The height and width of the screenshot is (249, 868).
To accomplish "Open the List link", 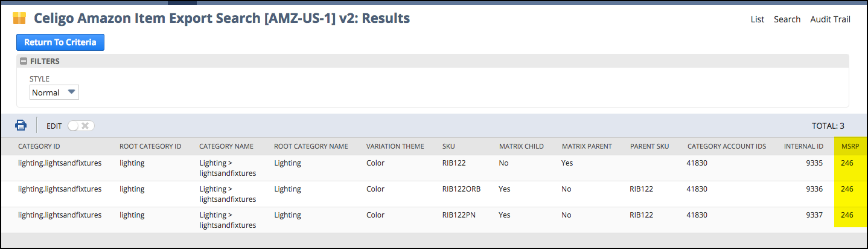I will pos(758,19).
